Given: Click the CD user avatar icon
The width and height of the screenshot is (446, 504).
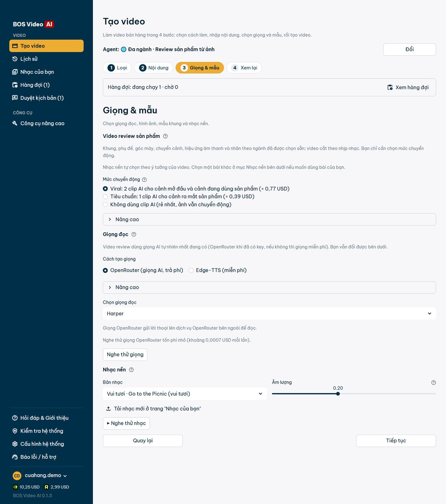Looking at the screenshot, I should 17,476.
